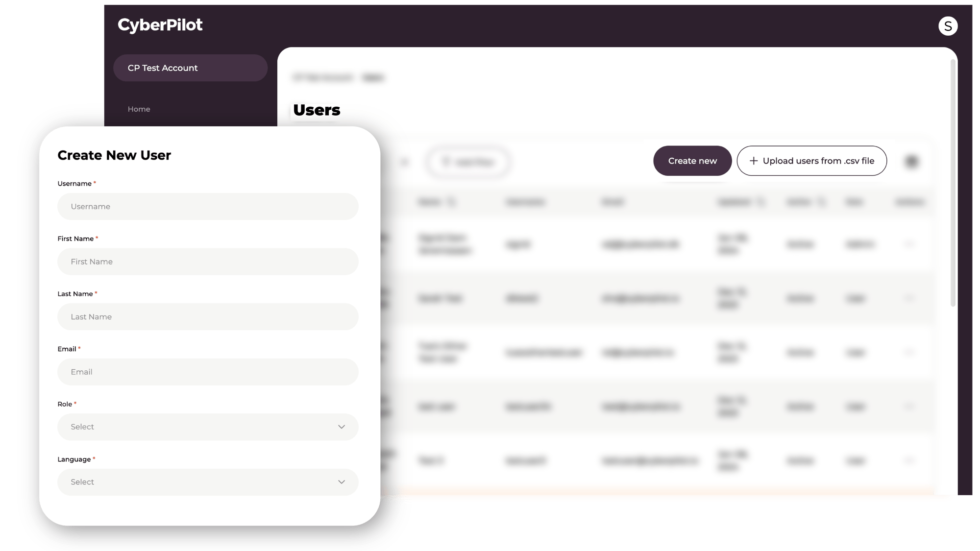The height and width of the screenshot is (551, 980).
Task: Click the CP Test Account menu item
Action: [x=191, y=68]
